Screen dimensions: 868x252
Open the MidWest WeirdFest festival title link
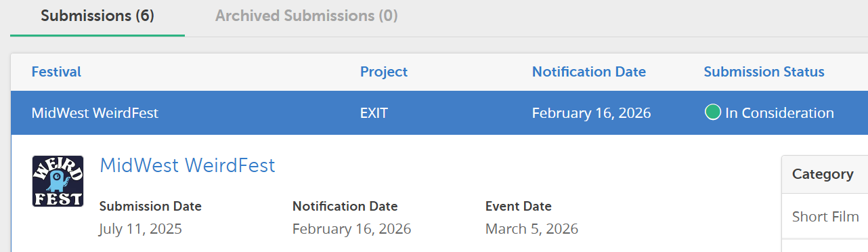(188, 165)
